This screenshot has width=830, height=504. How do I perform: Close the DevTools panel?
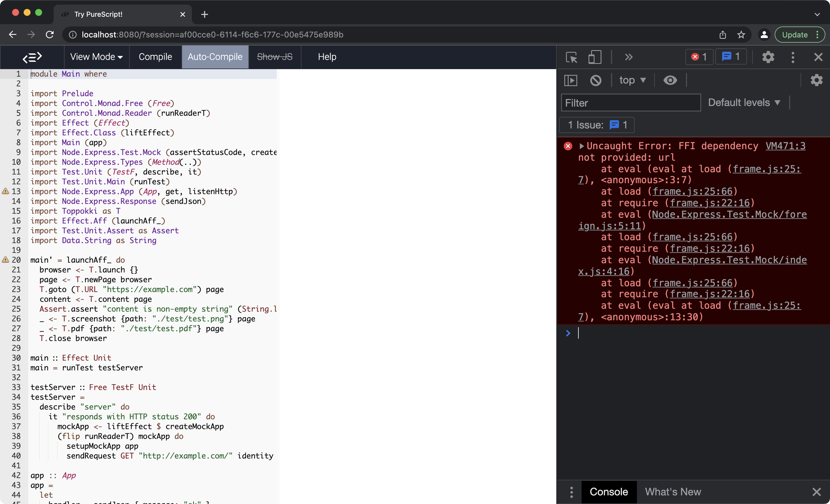[x=818, y=57]
